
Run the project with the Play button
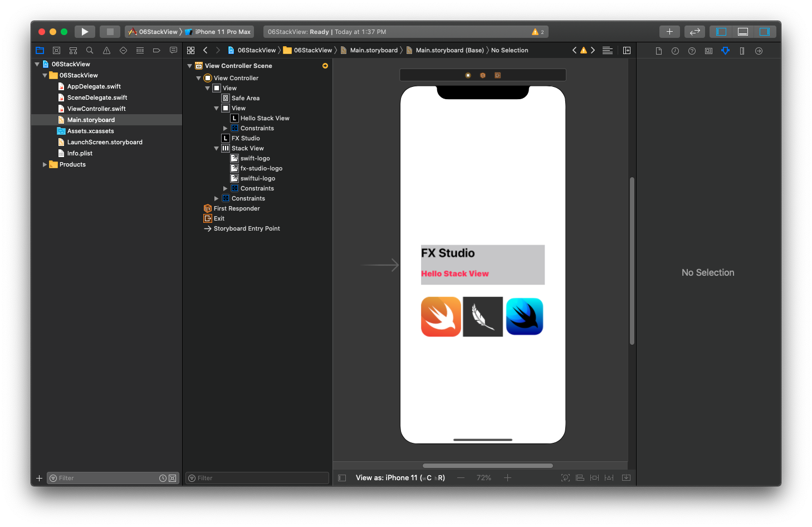point(85,32)
